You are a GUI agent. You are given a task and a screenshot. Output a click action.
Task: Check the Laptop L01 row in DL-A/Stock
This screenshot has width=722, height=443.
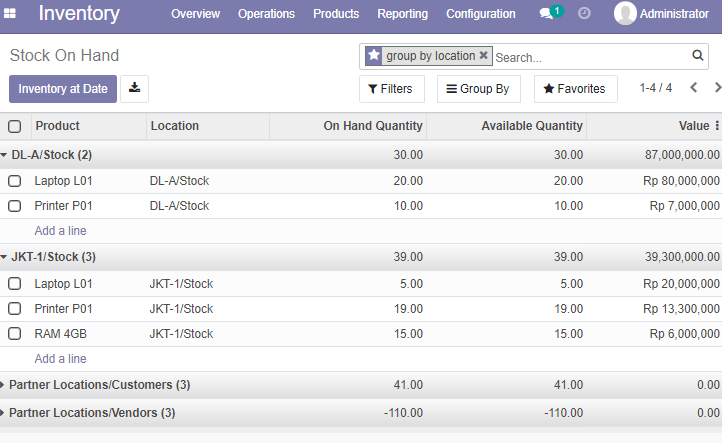coord(15,181)
